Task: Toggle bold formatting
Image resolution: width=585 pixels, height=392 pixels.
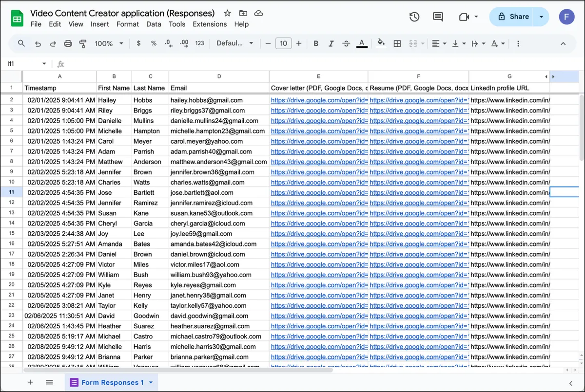Action: (316, 43)
